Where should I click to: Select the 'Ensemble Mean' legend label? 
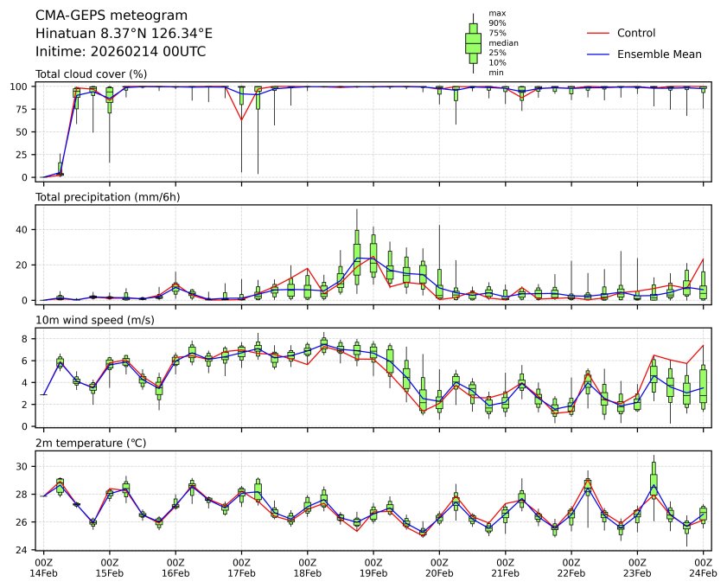coord(659,54)
